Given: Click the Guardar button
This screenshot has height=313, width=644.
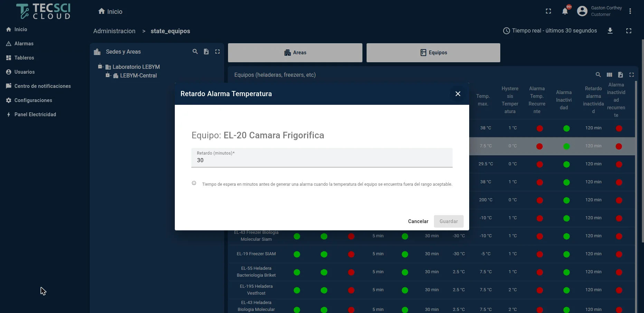Looking at the screenshot, I should point(448,221).
